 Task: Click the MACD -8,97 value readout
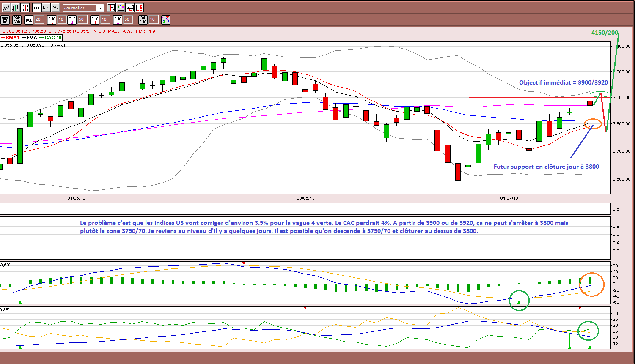point(121,31)
